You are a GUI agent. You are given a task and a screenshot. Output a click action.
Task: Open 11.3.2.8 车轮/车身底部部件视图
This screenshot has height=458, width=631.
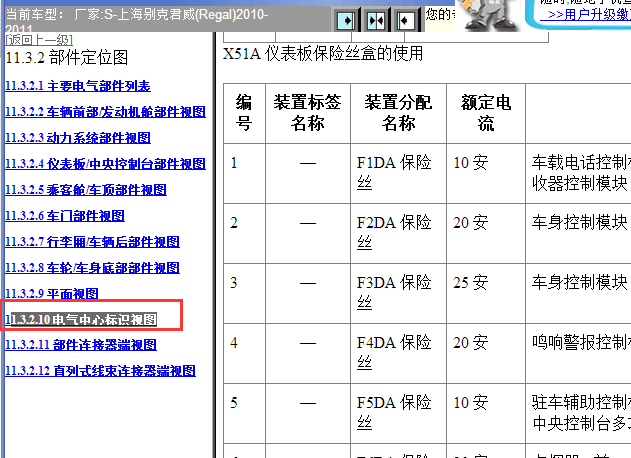click(92, 268)
